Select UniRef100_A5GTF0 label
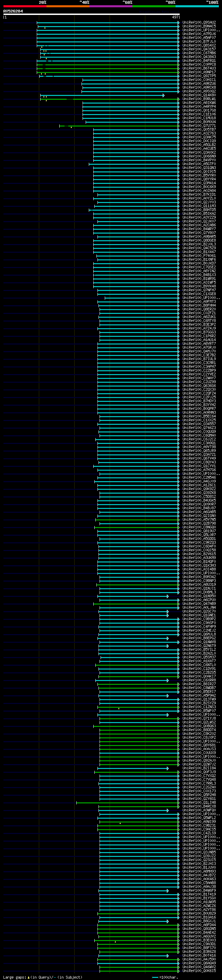 [x=199, y=164]
